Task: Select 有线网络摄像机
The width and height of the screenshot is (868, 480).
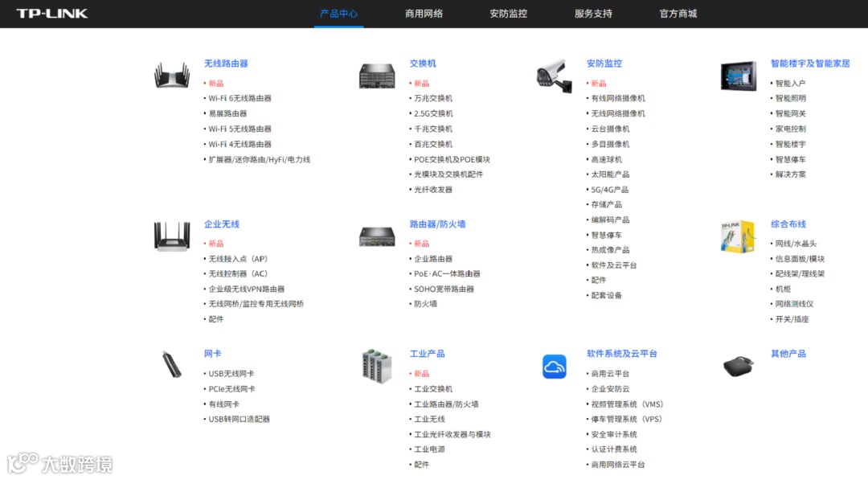Action: click(618, 98)
